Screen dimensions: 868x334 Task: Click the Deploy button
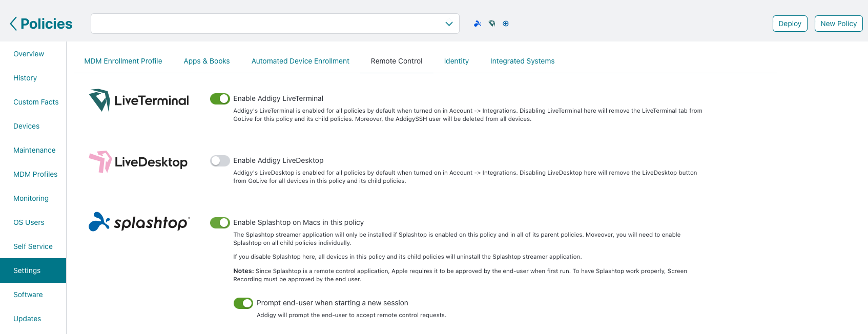coord(790,24)
